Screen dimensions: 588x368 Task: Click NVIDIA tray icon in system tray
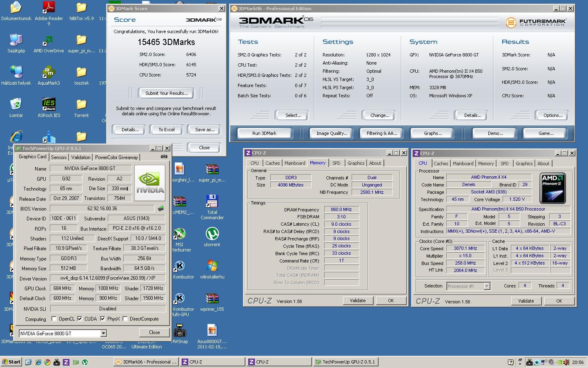pos(559,362)
